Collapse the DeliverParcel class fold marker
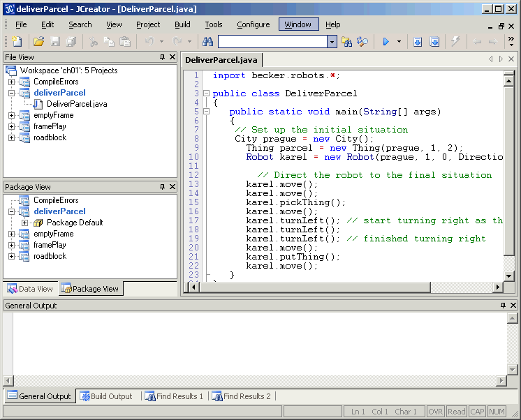This screenshot has height=420, width=521. (207, 93)
